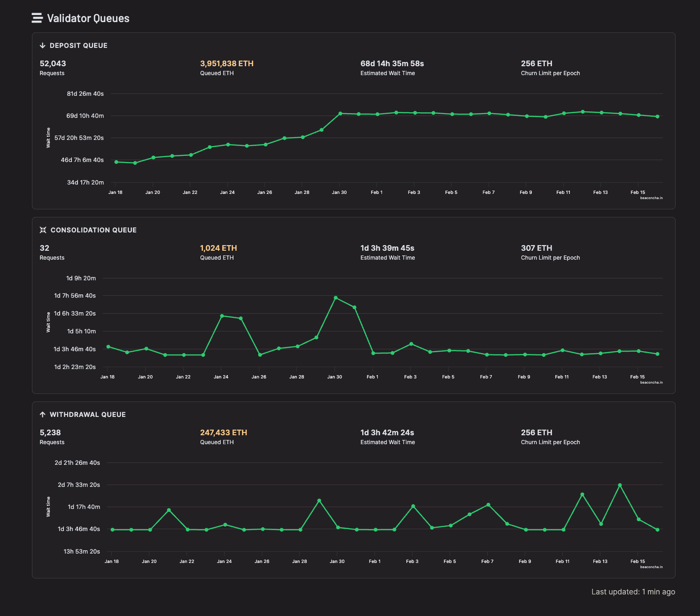700x616 pixels.
Task: Select the consolidation arrows icon beside Consolidation Queue
Action: click(x=43, y=230)
